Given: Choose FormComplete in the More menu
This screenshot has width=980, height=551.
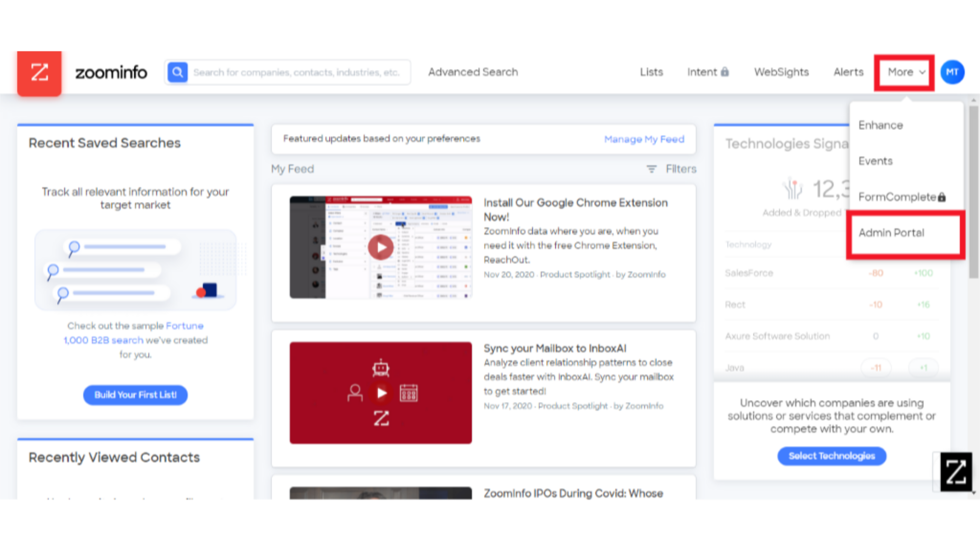Looking at the screenshot, I should pos(897,197).
